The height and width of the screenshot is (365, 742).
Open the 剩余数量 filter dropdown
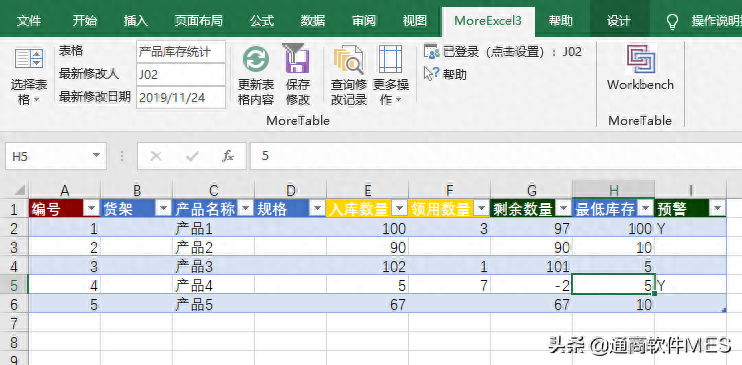coord(563,209)
